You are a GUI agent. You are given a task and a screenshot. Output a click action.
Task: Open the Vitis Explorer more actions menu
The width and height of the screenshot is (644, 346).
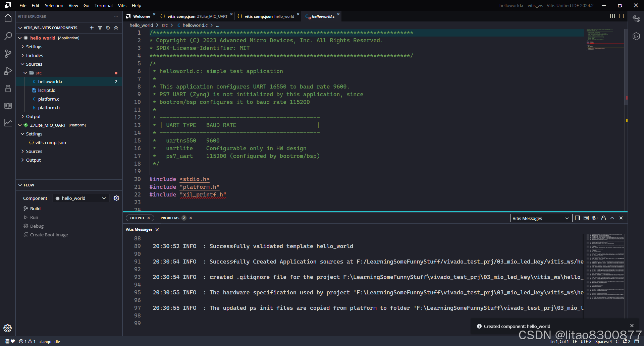click(x=116, y=16)
